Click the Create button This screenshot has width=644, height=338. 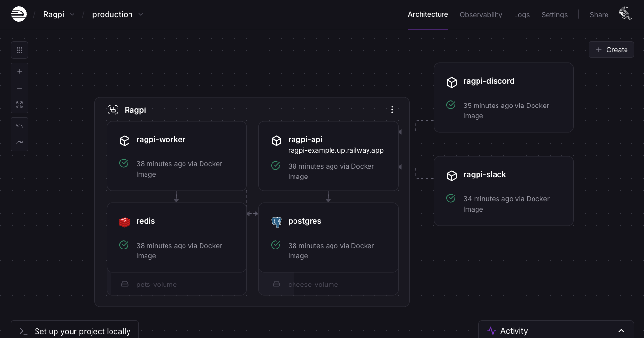pyautogui.click(x=611, y=50)
